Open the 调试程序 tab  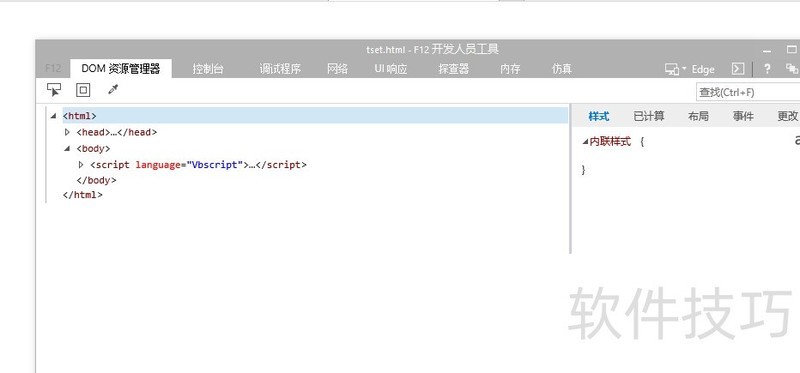pos(280,69)
